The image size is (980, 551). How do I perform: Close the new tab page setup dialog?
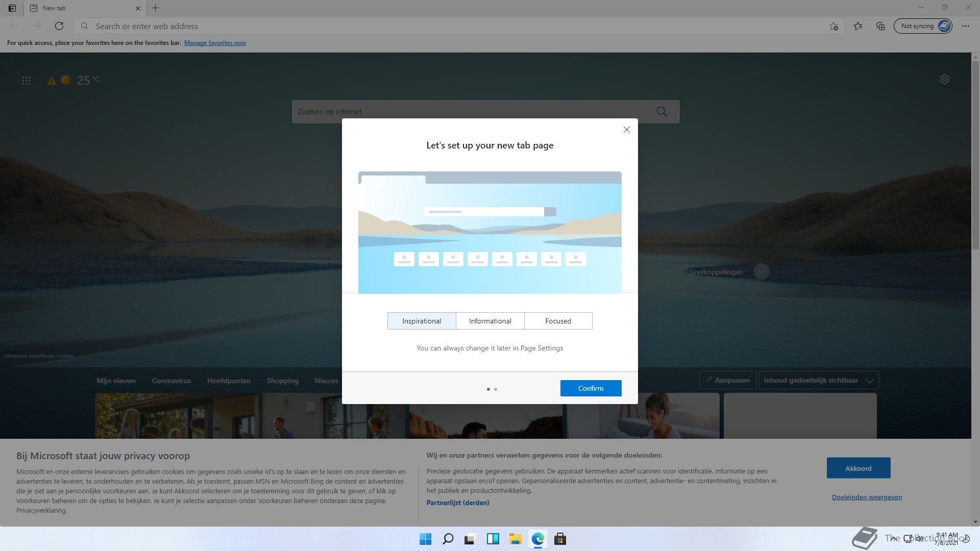[x=627, y=130]
